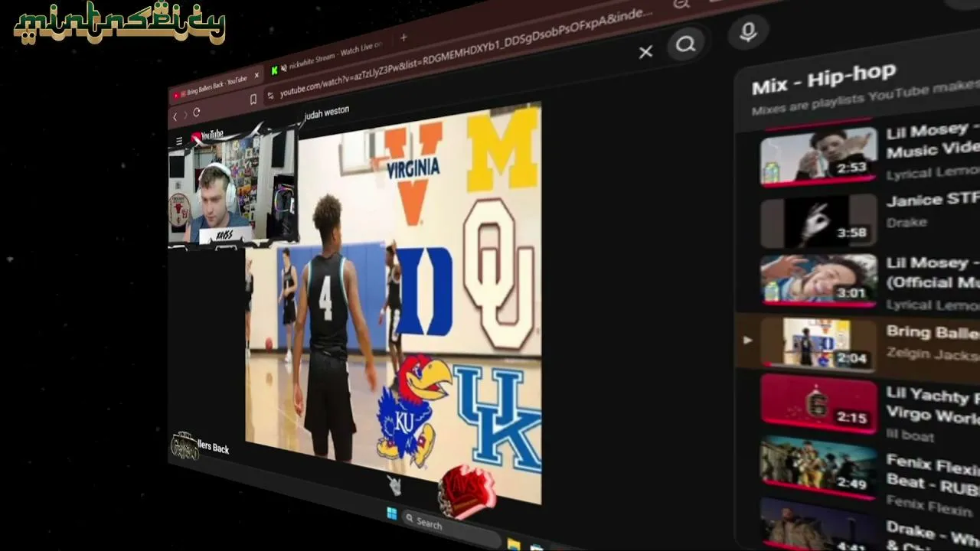Open site settings icon beside URL
980x551 pixels.
[269, 96]
